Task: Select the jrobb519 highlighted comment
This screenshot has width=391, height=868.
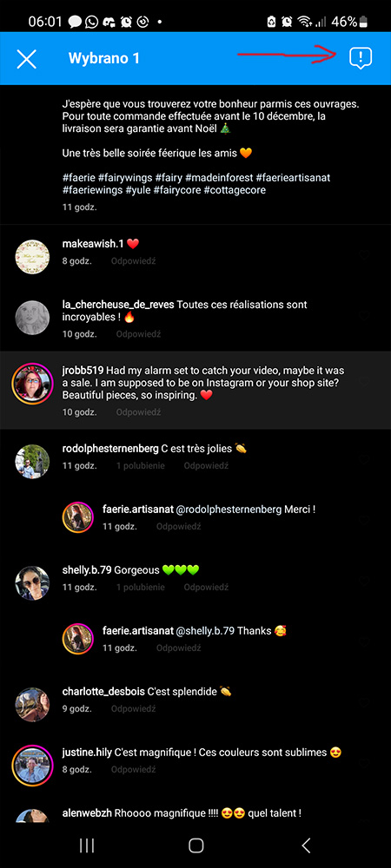Action: coord(195,390)
